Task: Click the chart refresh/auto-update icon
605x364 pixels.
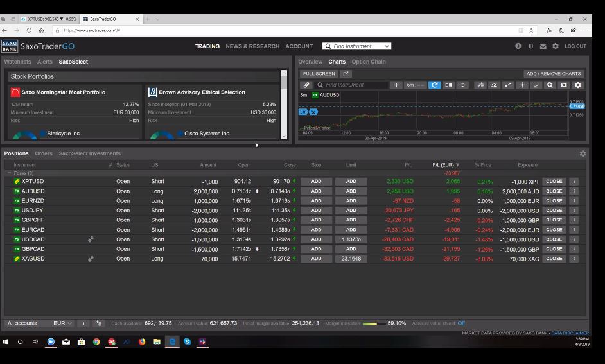Action: 434,85
